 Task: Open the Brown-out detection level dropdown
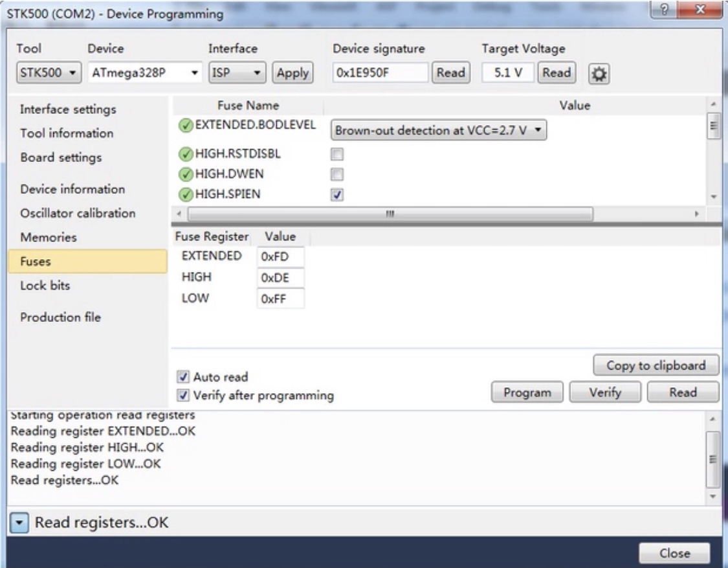click(x=438, y=130)
